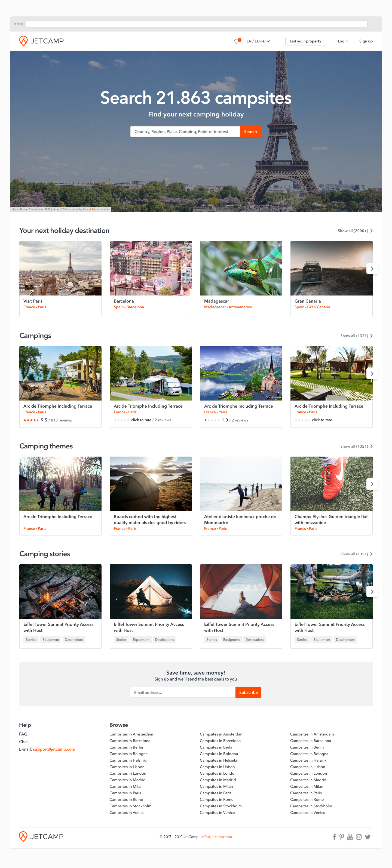392x868 pixels.
Task: Click the orange Search button
Action: click(x=250, y=131)
